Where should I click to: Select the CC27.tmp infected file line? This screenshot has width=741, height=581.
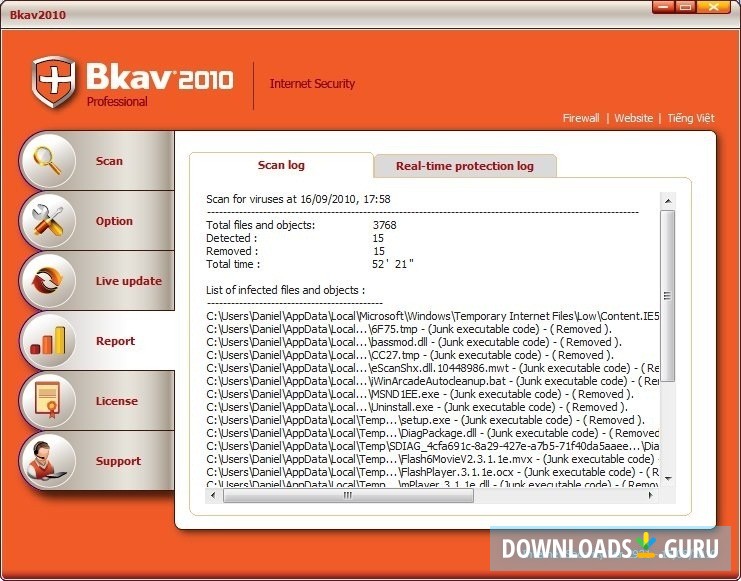point(410,355)
